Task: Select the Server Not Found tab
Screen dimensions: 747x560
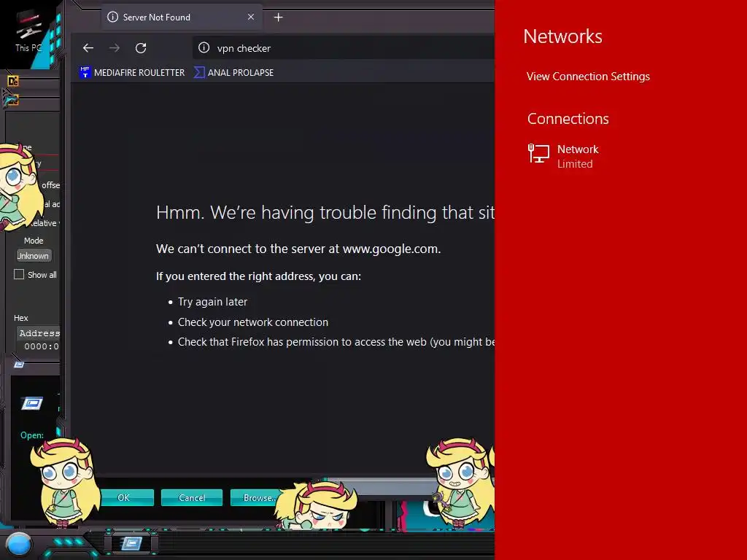Action: pyautogui.click(x=182, y=17)
